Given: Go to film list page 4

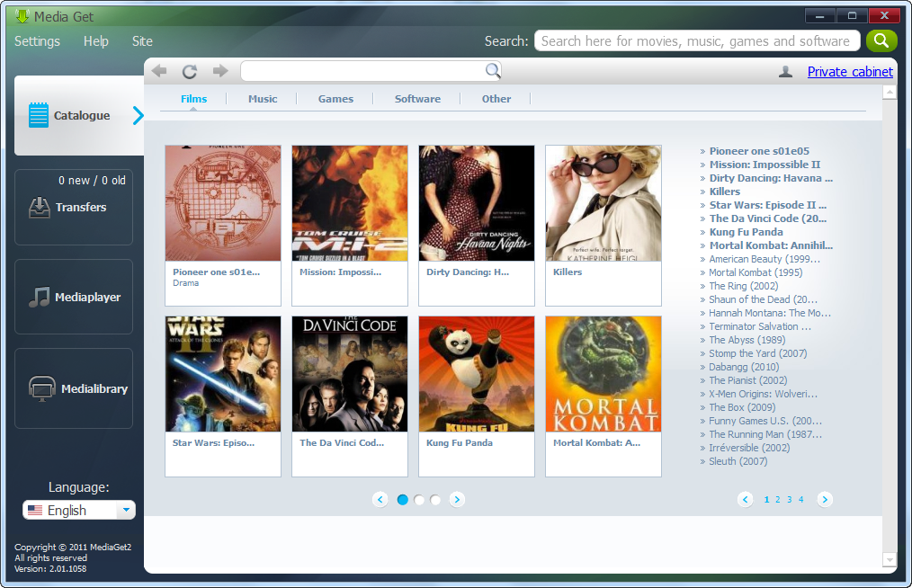Looking at the screenshot, I should tap(800, 500).
